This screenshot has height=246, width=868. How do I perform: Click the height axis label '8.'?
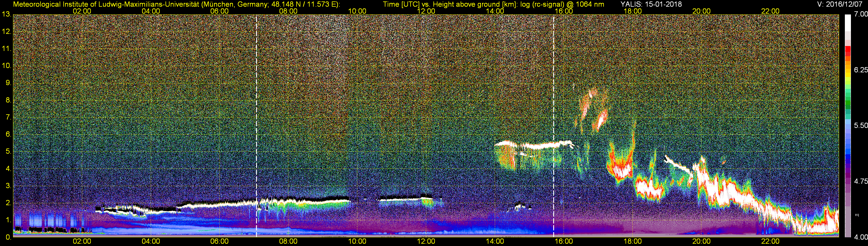coord(8,100)
